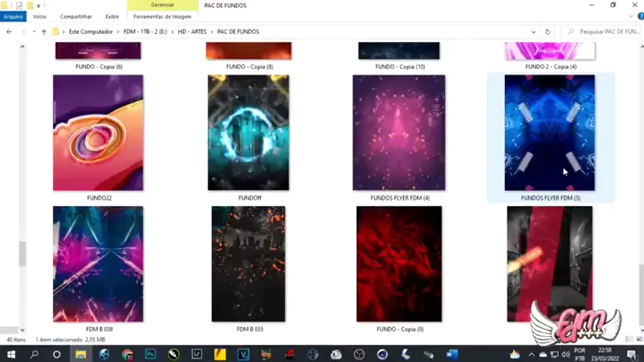Open the Exibir ribbon tab
The height and width of the screenshot is (362, 644).
point(111,16)
